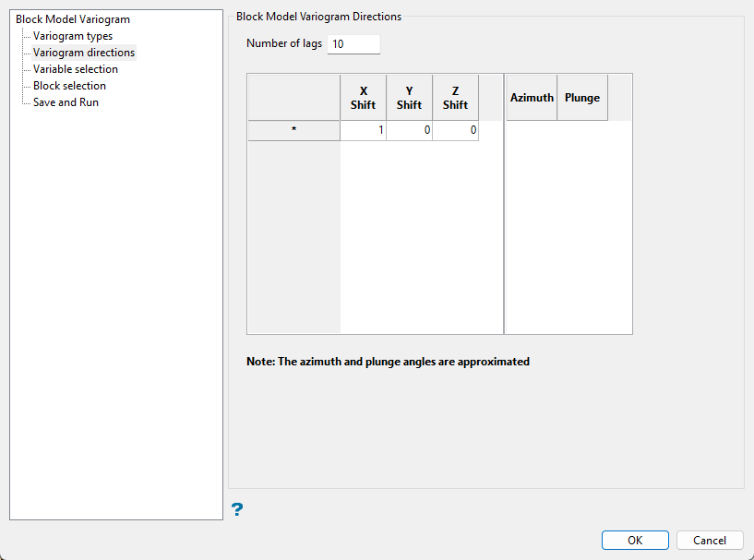Go to Variable selection page
Image resolution: width=754 pixels, height=560 pixels.
tap(76, 69)
